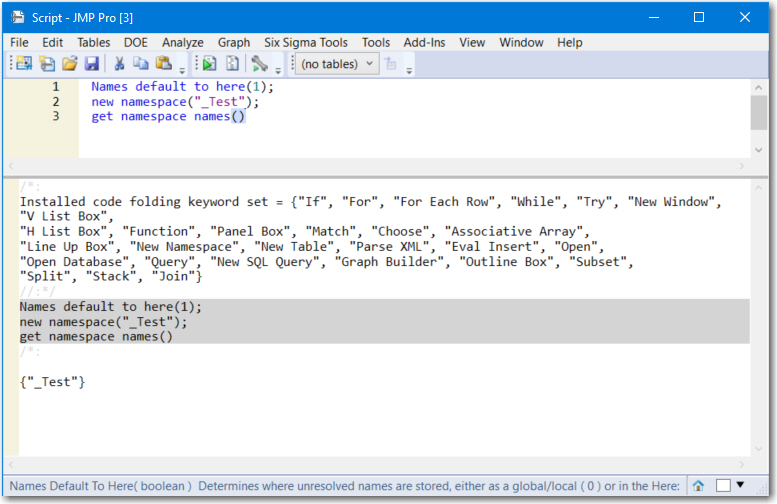Open the Window menu
The height and width of the screenshot is (504, 777).
click(x=521, y=43)
